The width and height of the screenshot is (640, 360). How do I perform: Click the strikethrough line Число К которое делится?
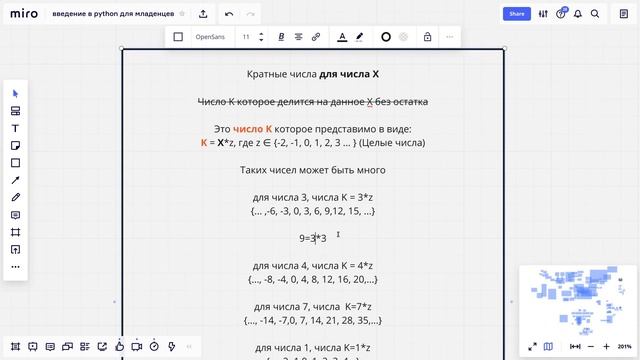(313, 102)
